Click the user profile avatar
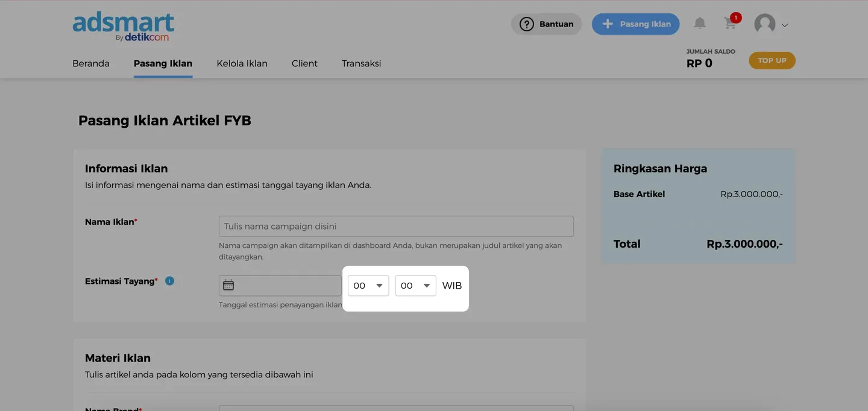 764,24
